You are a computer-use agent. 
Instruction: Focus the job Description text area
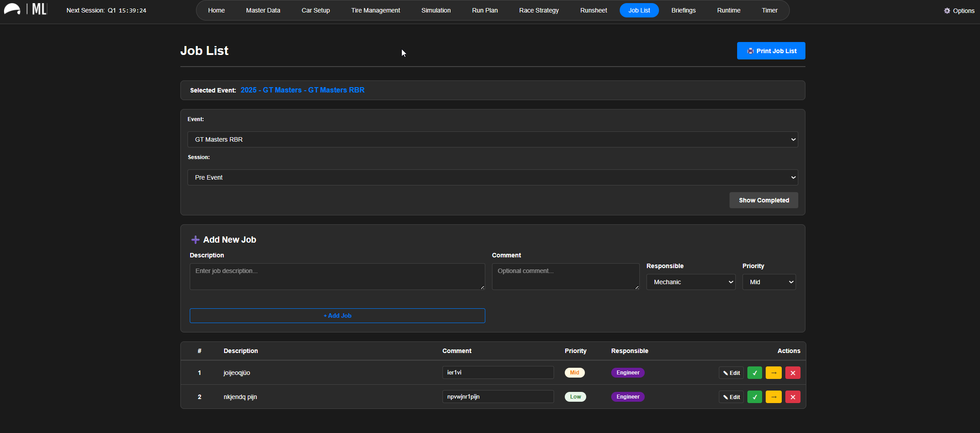(x=338, y=277)
